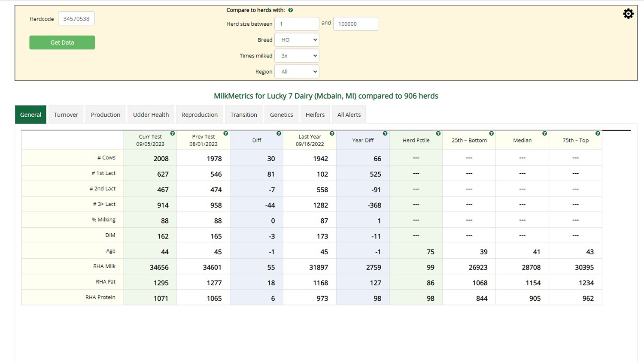Click help icon beside Compare to herds with

tap(291, 10)
